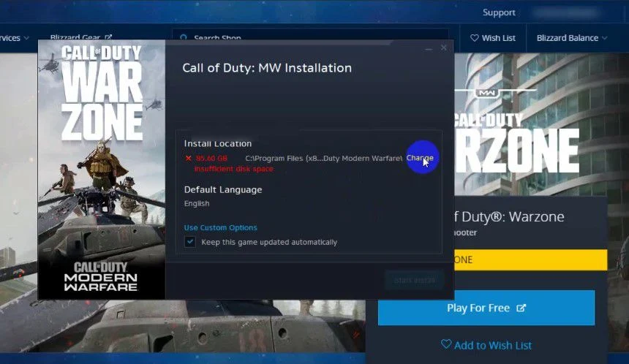This screenshot has width=629, height=364.
Task: Click the English default language value
Action: [x=197, y=203]
